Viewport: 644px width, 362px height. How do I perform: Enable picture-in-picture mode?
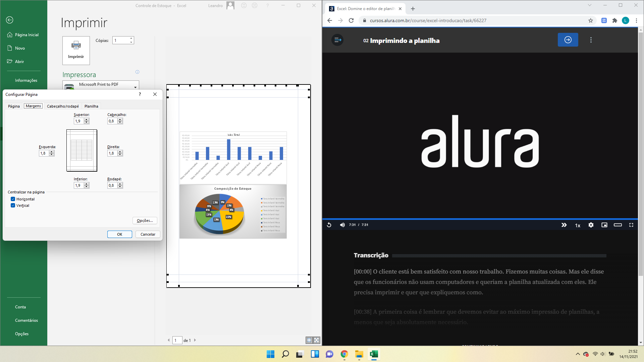(x=604, y=225)
